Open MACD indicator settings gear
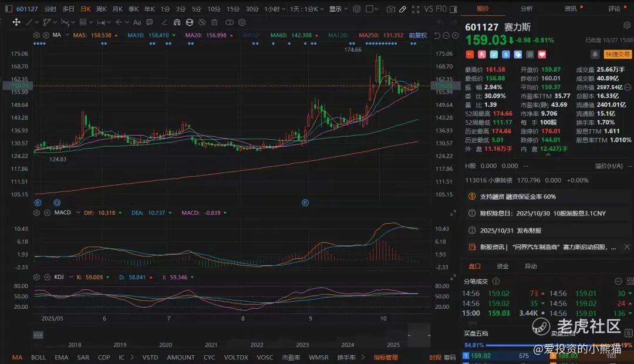Screen dimensions: 634x364 click(x=36, y=213)
